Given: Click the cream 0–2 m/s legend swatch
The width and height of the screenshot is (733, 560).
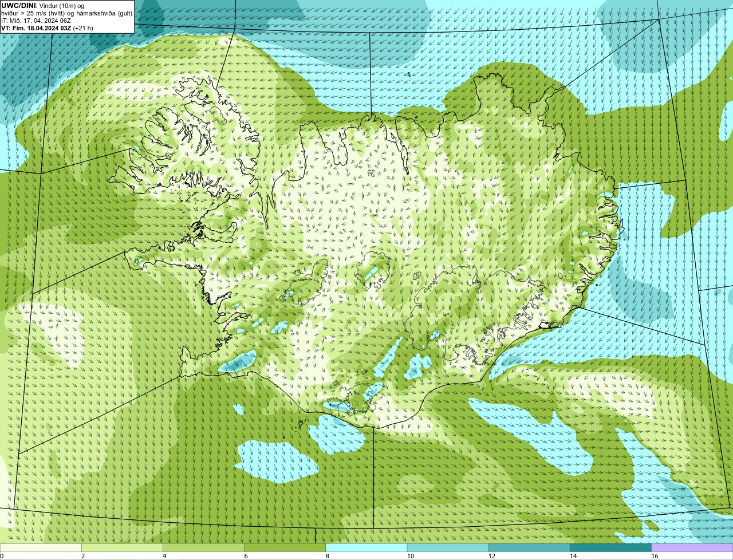Looking at the screenshot, I should [x=41, y=547].
